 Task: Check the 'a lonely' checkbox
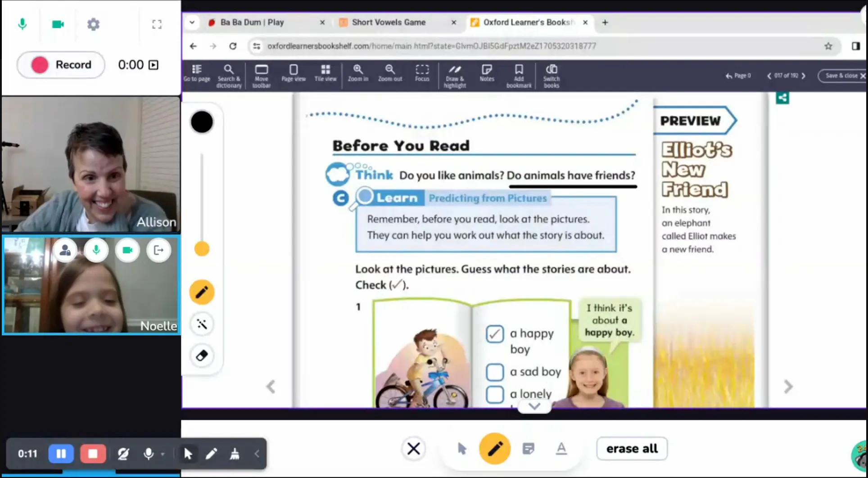pyautogui.click(x=494, y=394)
